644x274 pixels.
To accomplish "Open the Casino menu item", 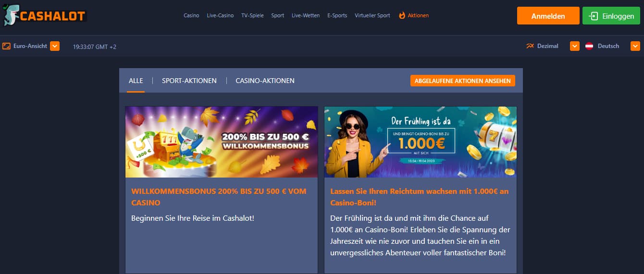I will pyautogui.click(x=191, y=15).
